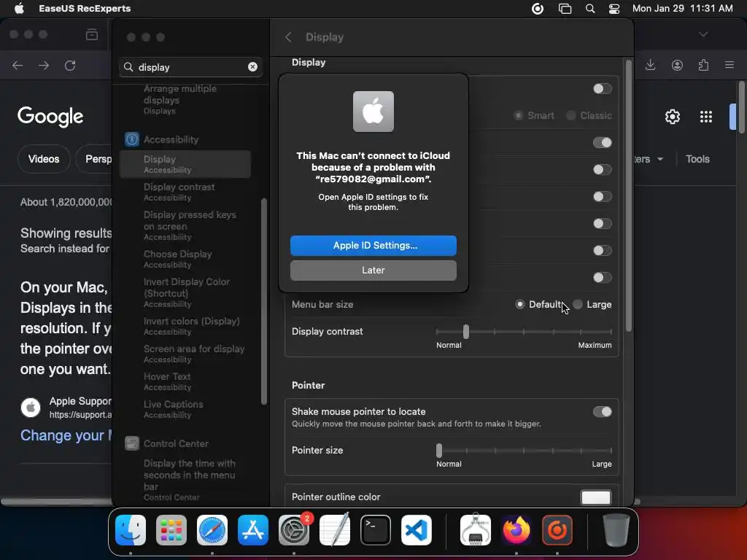Viewport: 747px width, 560px height.
Task: Select Display pressed keys on screen result
Action: pos(186,225)
